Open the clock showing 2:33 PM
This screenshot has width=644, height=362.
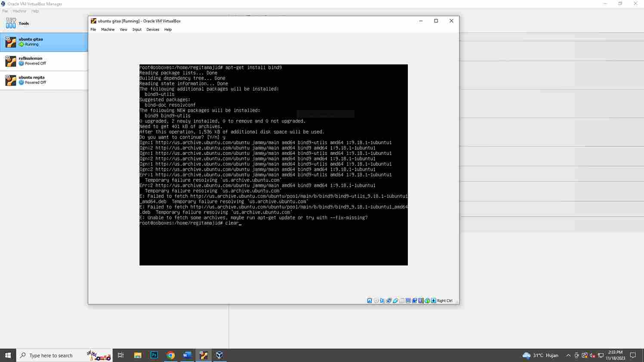coord(615,355)
